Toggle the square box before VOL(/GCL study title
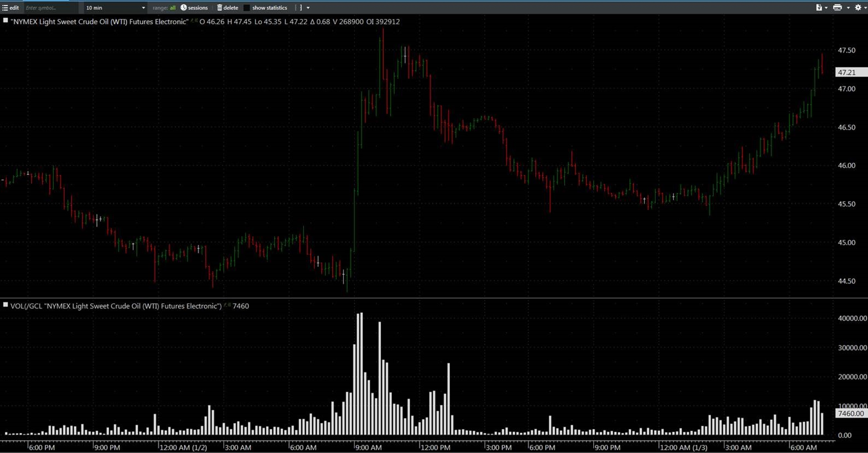Image resolution: width=868 pixels, height=453 pixels. (x=5, y=305)
